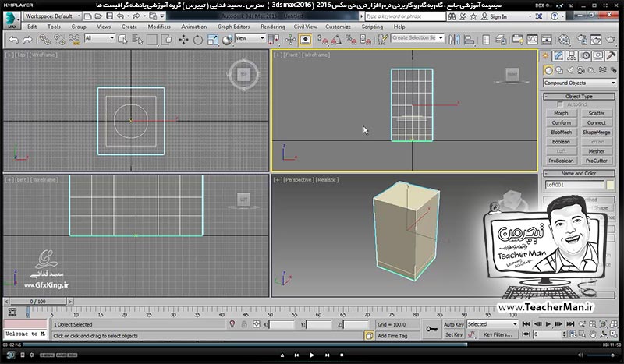Click the Redo arrow in main toolbar
The width and height of the screenshot is (624, 364).
[x=27, y=40]
